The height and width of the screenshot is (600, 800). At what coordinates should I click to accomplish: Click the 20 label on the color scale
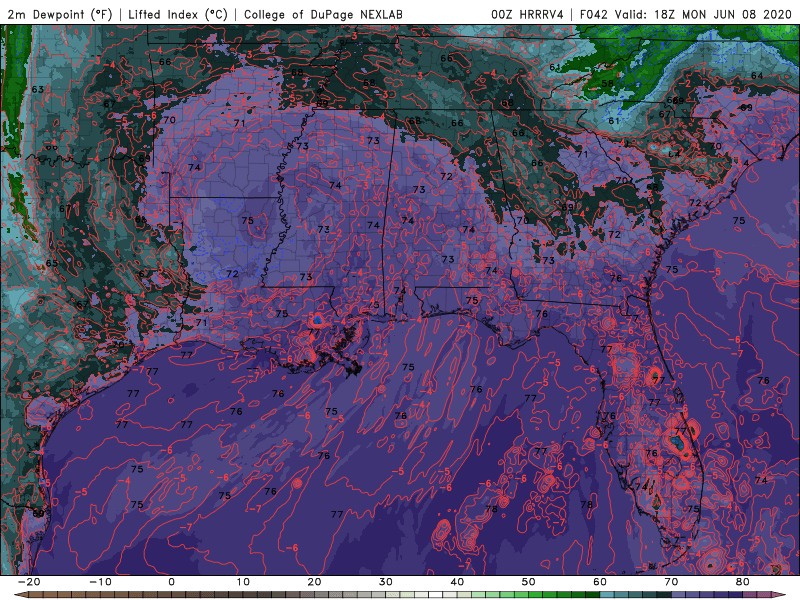point(314,582)
